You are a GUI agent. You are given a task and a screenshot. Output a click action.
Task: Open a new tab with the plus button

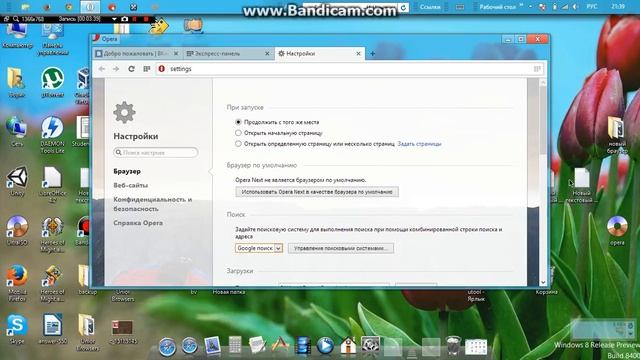(x=372, y=53)
